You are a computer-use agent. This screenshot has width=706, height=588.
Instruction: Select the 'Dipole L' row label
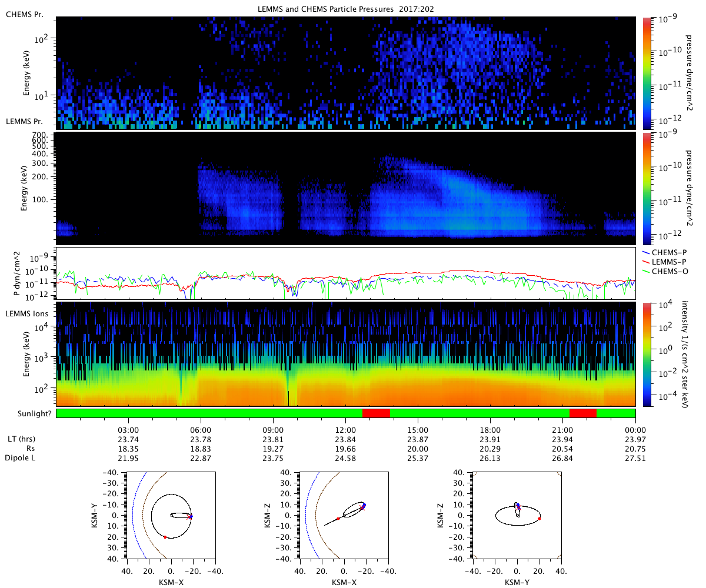point(19,458)
